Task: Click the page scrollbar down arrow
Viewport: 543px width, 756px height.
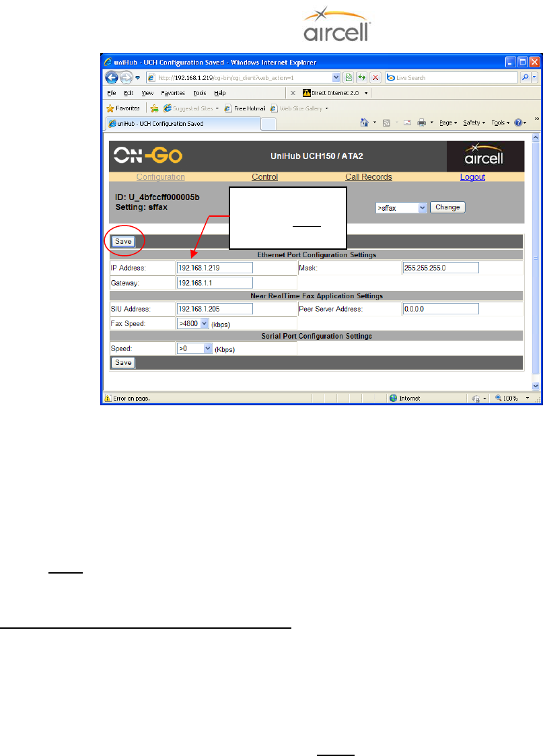Action: (536, 386)
